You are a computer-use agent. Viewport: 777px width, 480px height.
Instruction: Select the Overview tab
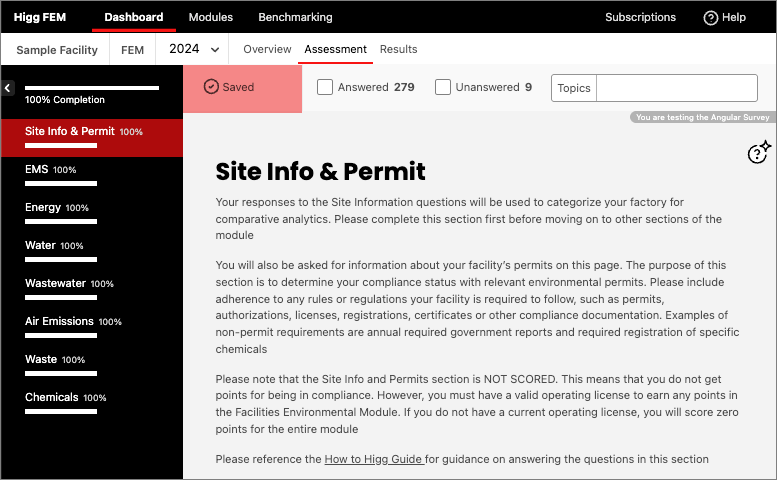[267, 49]
